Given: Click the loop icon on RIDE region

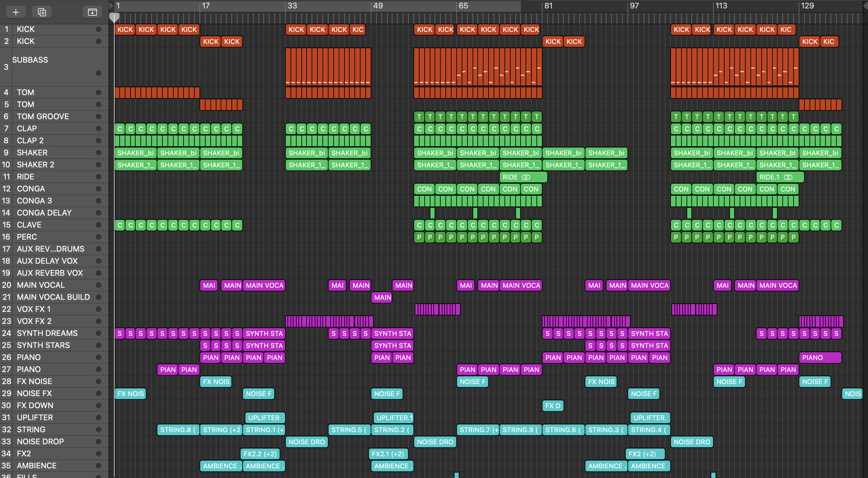Looking at the screenshot, I should tap(526, 177).
